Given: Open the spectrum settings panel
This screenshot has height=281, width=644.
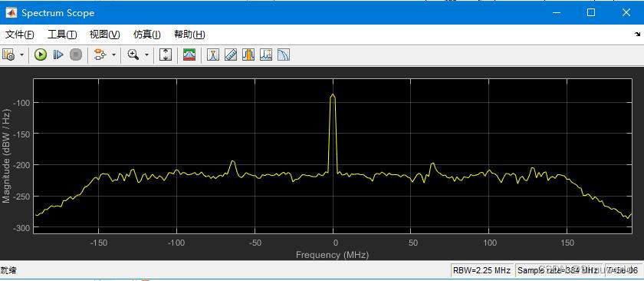Looking at the screenshot, I should (189, 55).
